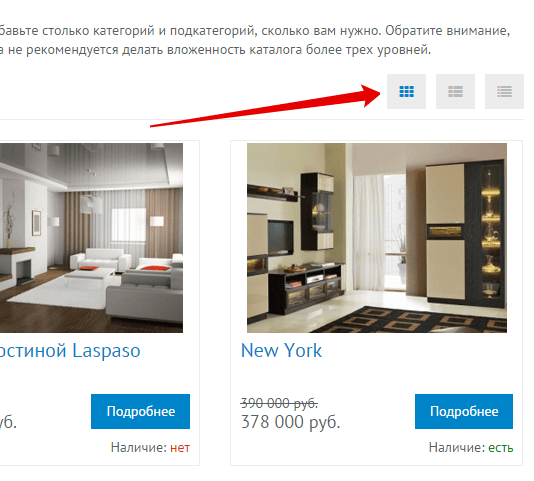Click the partial Laspaso price 'уб.'
This screenshot has height=481, width=534.
8,422
